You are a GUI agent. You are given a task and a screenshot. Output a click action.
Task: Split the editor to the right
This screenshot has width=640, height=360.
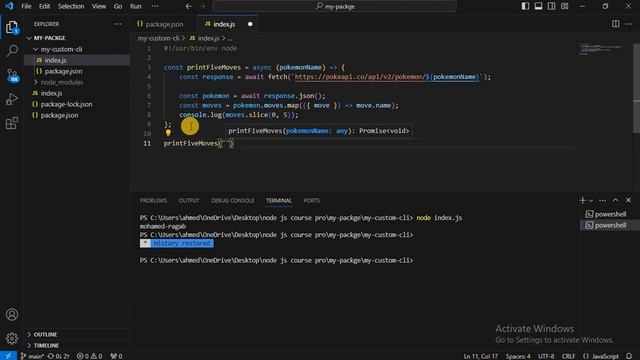(x=616, y=24)
